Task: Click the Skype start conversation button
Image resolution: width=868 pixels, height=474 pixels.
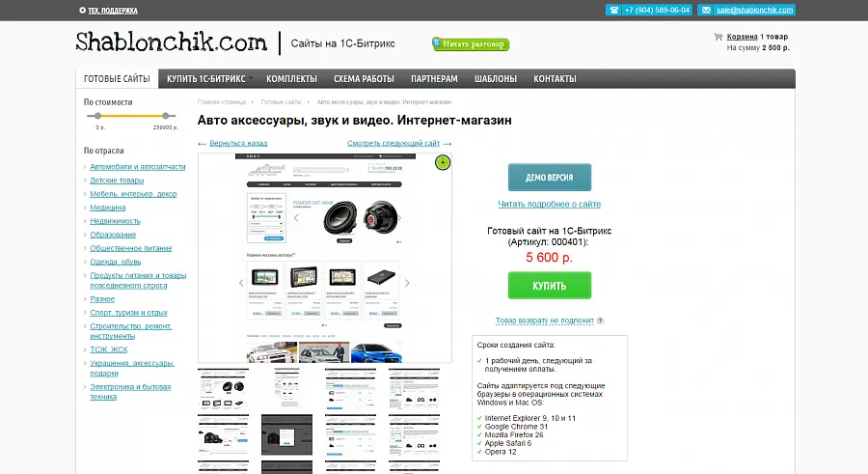Action: (x=471, y=43)
